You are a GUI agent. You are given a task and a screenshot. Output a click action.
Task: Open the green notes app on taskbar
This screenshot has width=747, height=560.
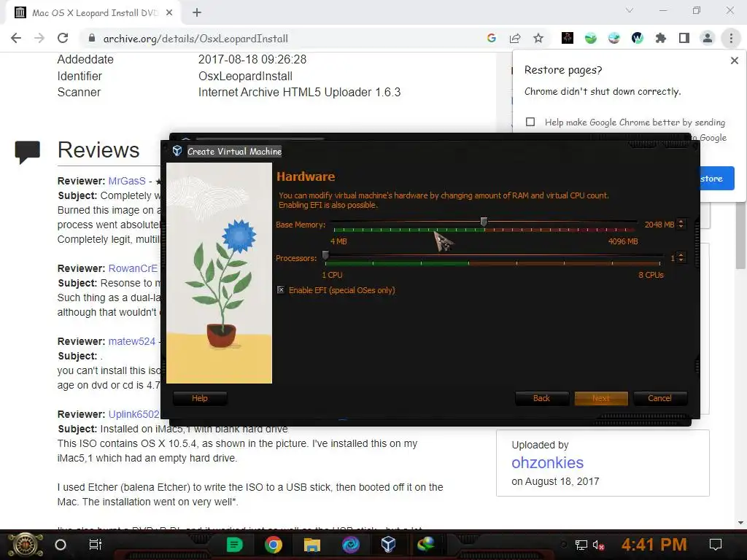(234, 544)
